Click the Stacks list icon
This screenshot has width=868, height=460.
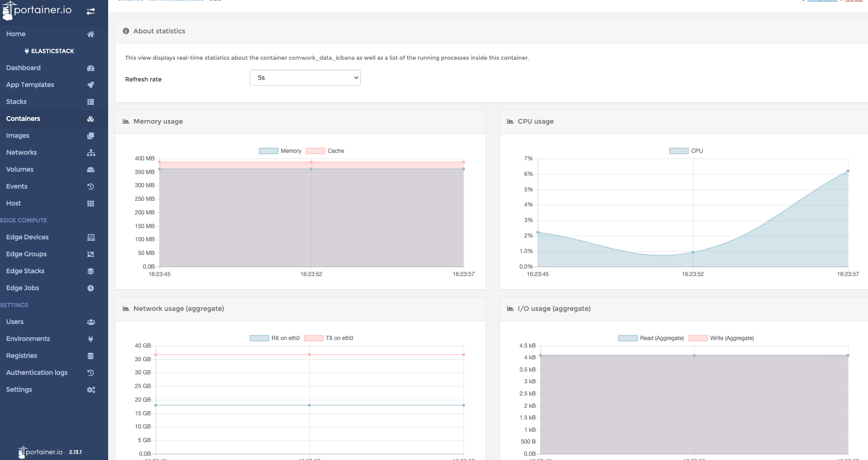[x=91, y=102]
